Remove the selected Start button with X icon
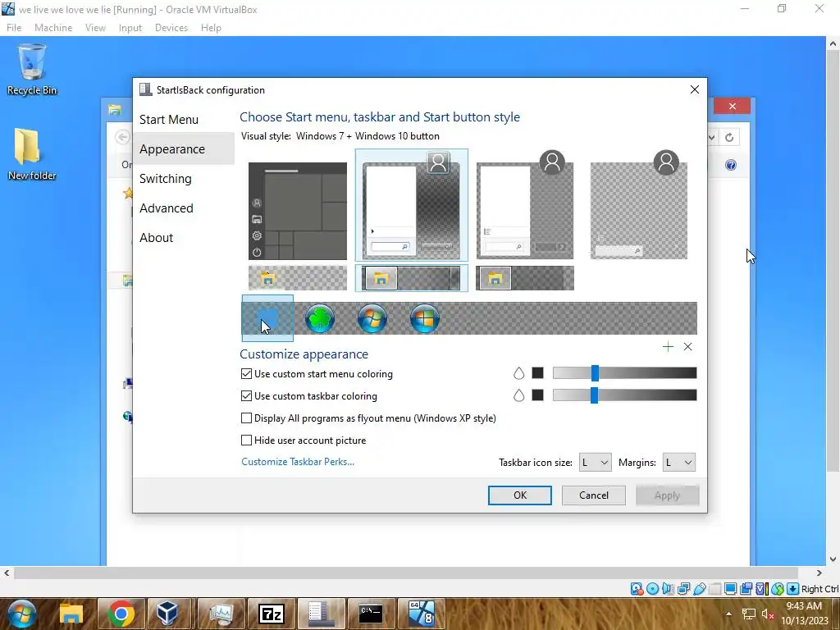Viewport: 840px width, 630px height. 688,347
